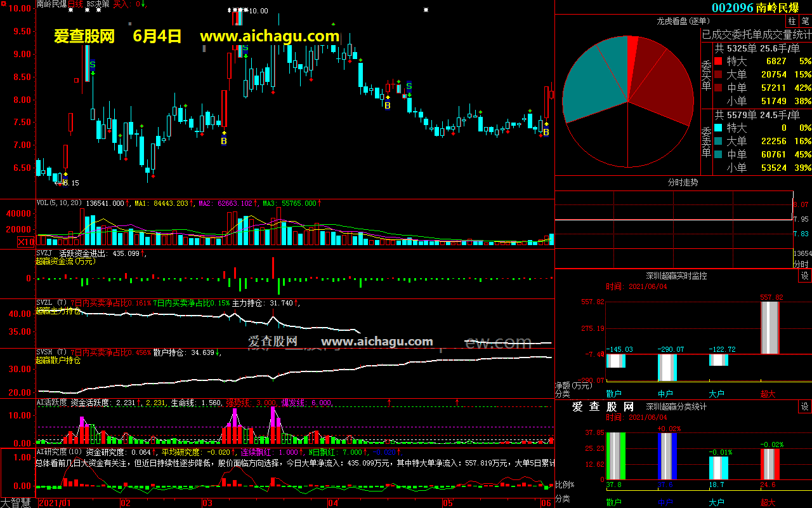Click the MA2: 62663.102 value
Viewport: 812px width, 508px height.
(228, 203)
